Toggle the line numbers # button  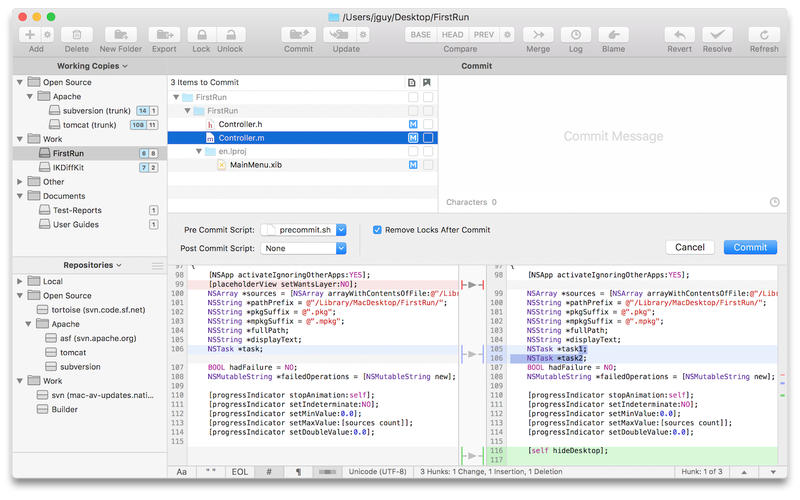click(269, 472)
